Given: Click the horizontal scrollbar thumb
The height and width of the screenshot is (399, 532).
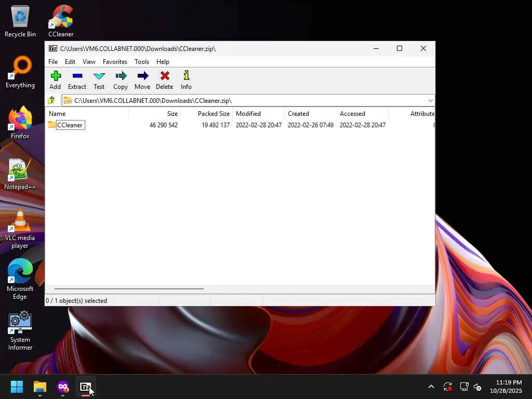Looking at the screenshot, I should (x=129, y=289).
